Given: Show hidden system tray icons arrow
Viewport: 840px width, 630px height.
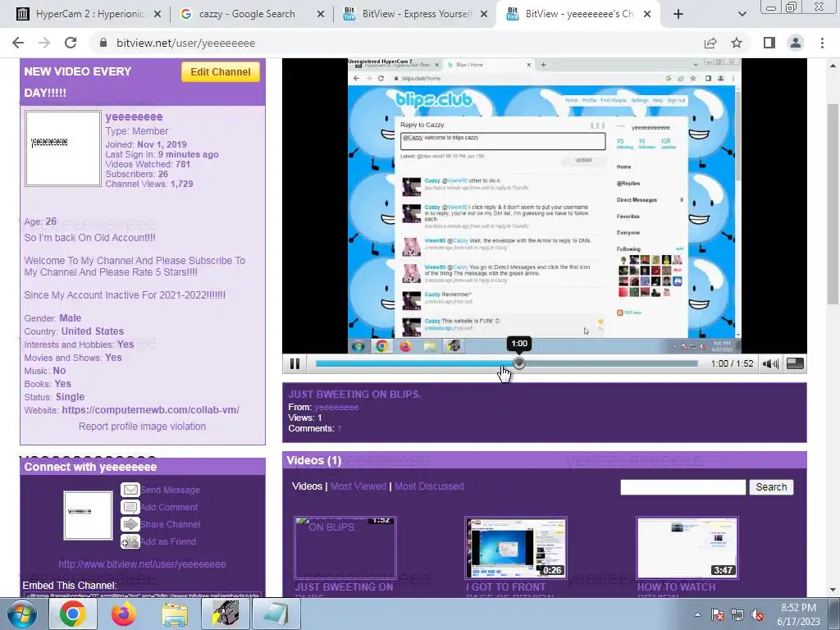Looking at the screenshot, I should (x=697, y=614).
